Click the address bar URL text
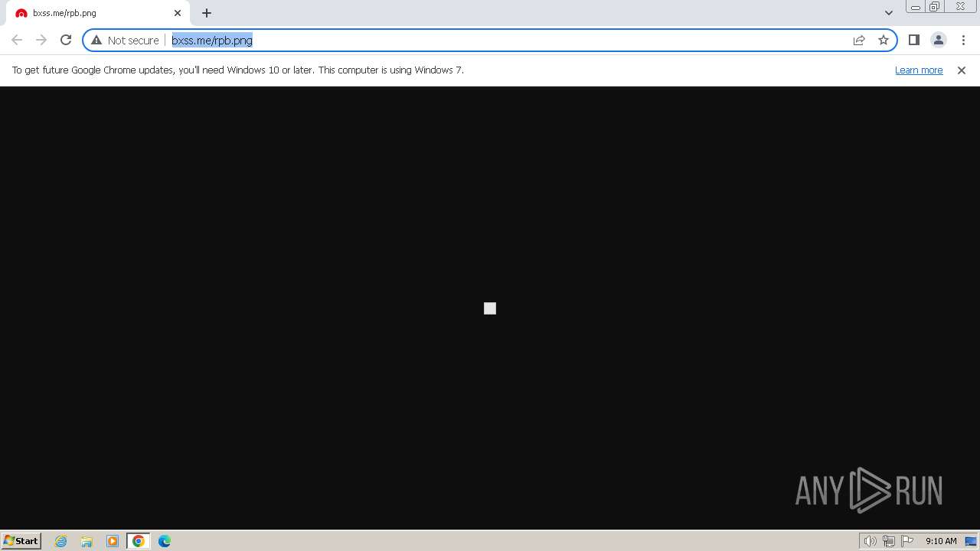Viewport: 980px width, 551px height. (212, 41)
